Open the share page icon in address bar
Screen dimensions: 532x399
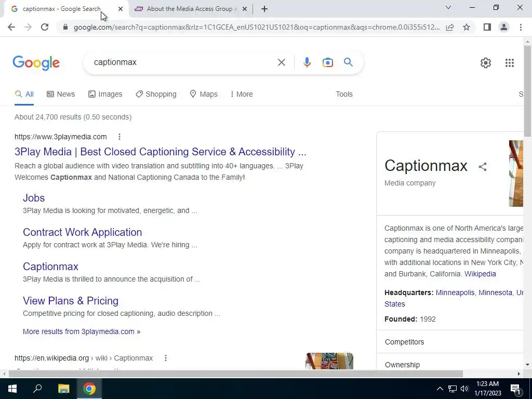[450, 27]
